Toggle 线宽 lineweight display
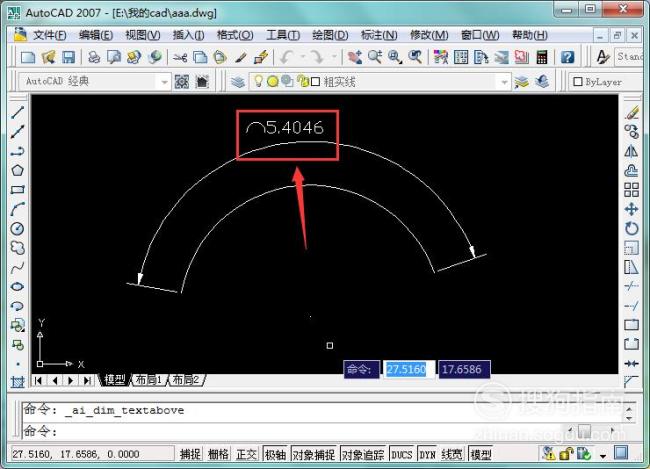The height and width of the screenshot is (469, 650). click(x=452, y=454)
